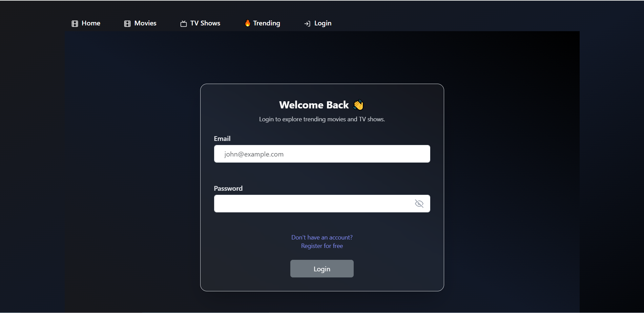Click the television icon beside TV Shows
This screenshot has width=644, height=313.
(x=184, y=24)
